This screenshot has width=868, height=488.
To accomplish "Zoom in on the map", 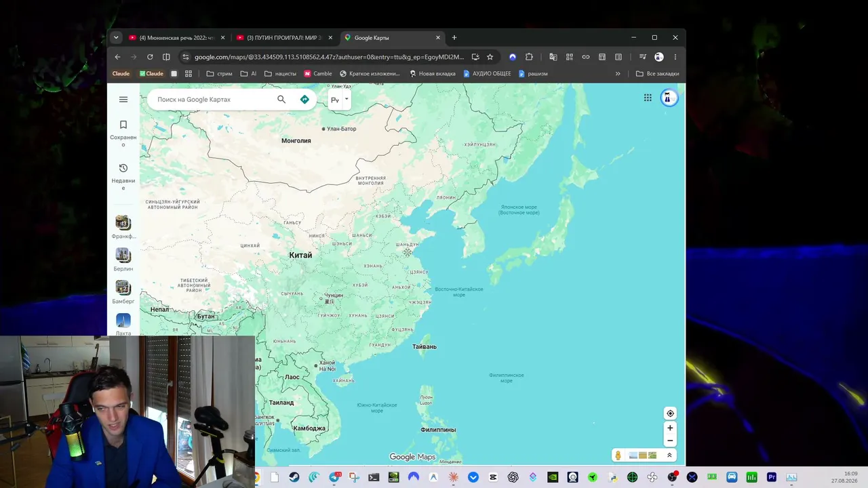I will pyautogui.click(x=670, y=428).
